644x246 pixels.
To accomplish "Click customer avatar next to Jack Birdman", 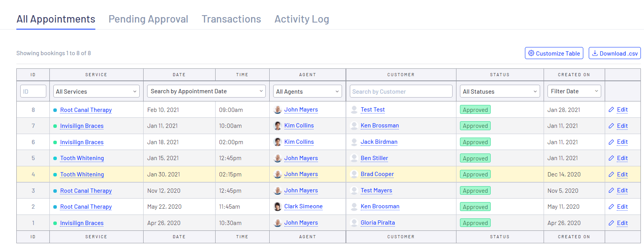I will tap(354, 142).
